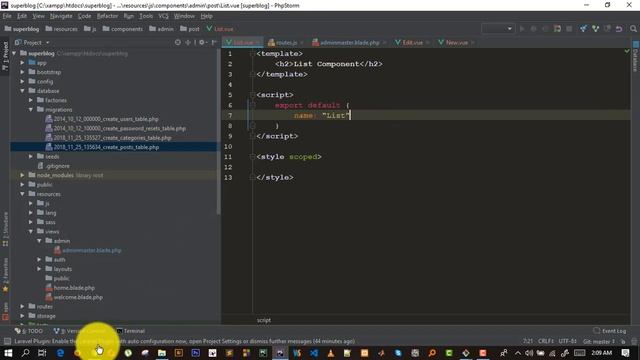Click the Git master branch status widget
Viewport: 640px width, 360px height.
pos(598,341)
